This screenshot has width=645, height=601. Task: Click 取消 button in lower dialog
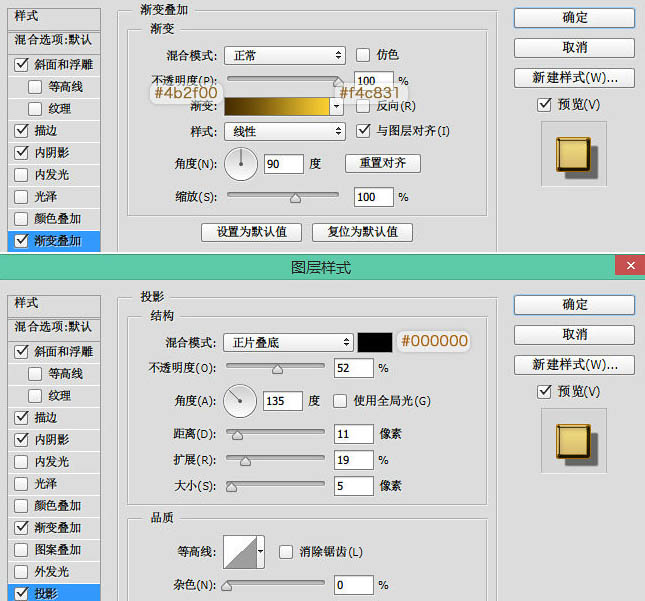(574, 335)
